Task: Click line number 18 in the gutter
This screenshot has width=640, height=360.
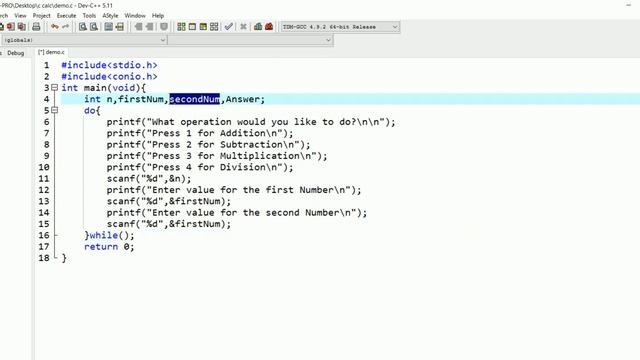Action: (44, 258)
